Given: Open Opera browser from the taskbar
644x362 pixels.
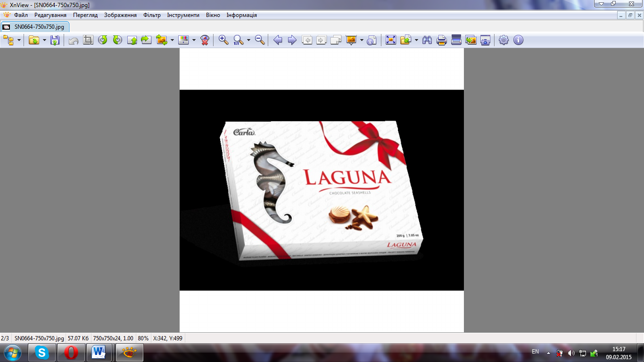Looking at the screenshot, I should click(x=71, y=353).
